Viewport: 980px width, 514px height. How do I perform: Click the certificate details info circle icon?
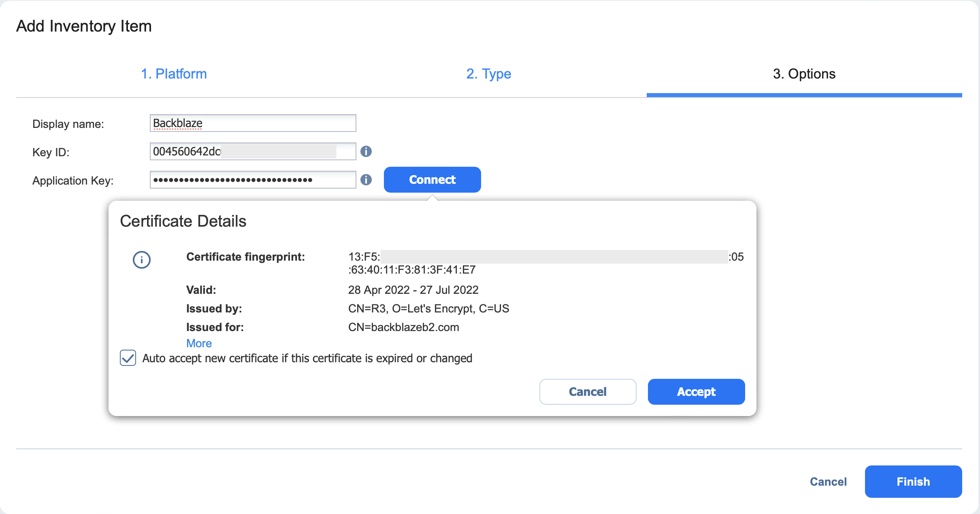[x=142, y=260]
